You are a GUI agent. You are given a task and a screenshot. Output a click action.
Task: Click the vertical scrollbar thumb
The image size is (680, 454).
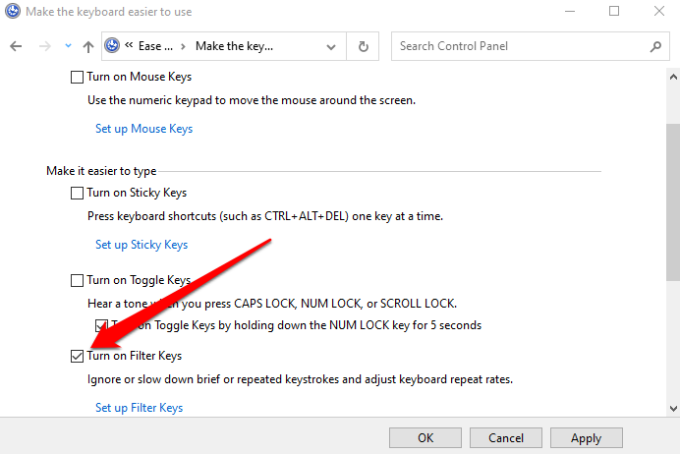coord(672,200)
